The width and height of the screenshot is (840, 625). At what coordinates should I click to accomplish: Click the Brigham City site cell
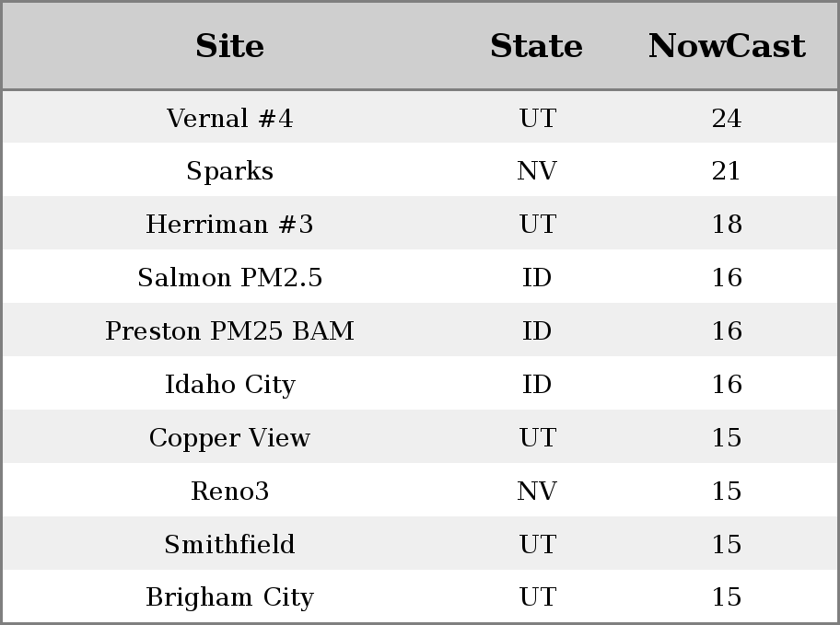(229, 597)
